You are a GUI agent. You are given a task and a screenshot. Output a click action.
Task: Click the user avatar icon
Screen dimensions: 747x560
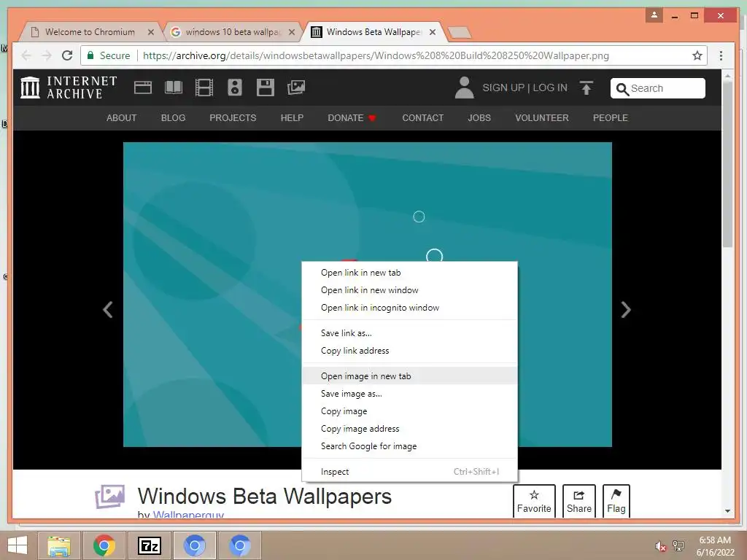point(464,87)
